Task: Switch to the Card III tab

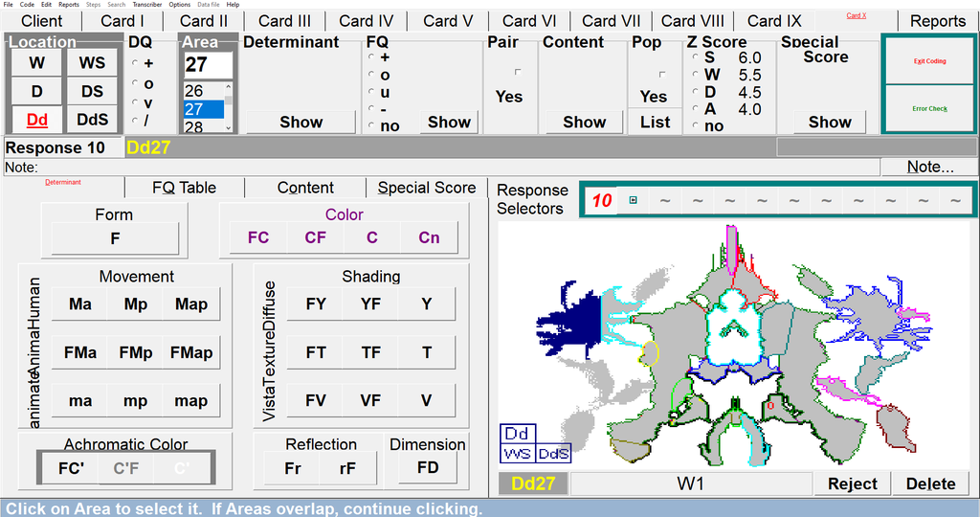Action: tap(284, 20)
